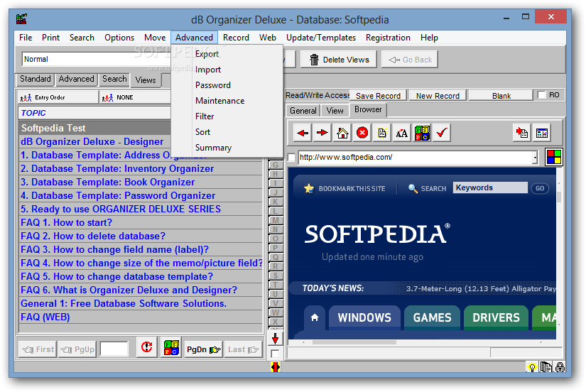
Task: Open the GAMES tab on Softpedia page
Action: (x=432, y=317)
